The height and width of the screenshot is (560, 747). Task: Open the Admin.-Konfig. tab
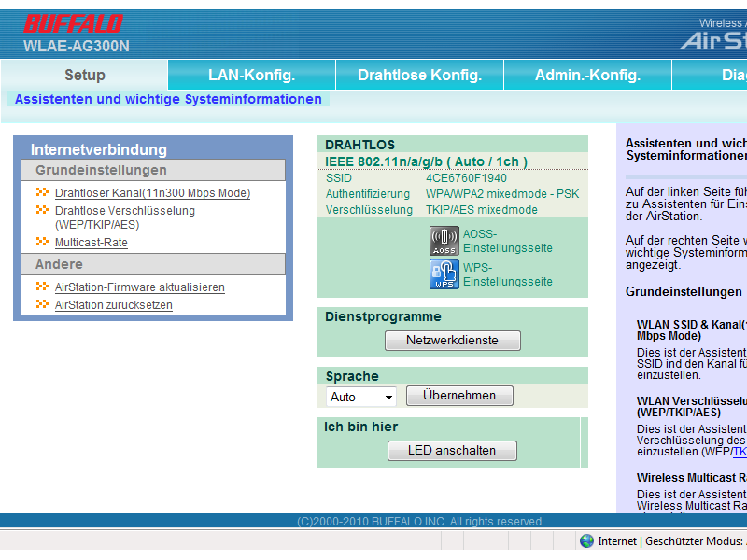[587, 75]
